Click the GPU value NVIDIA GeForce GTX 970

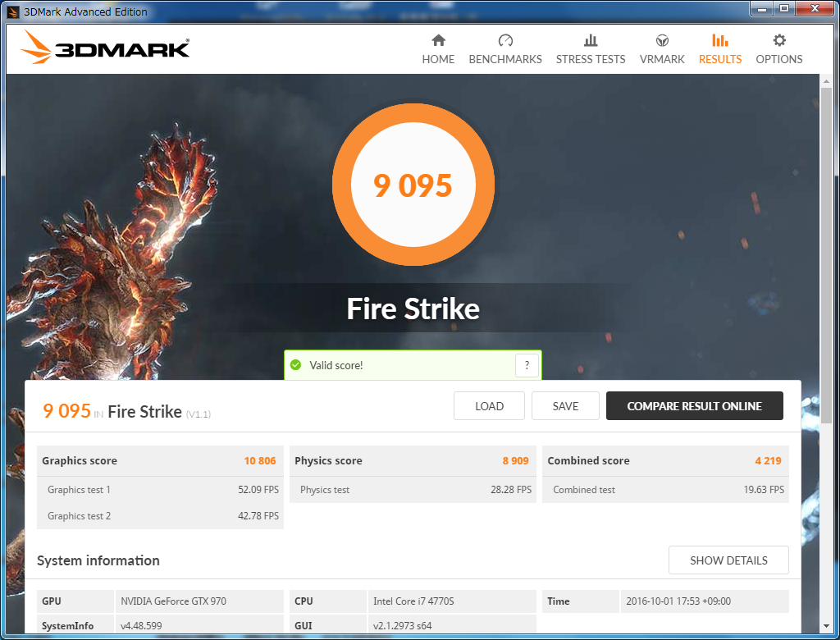(174, 601)
